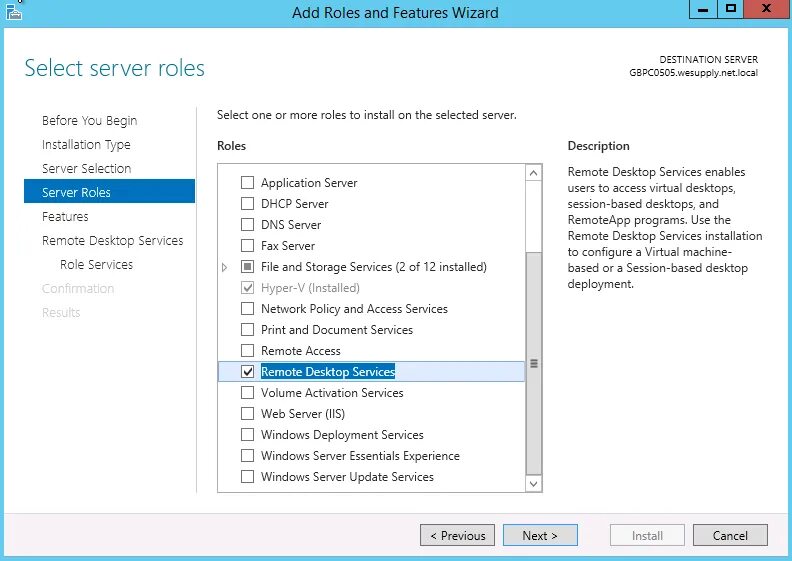Click the roles list scroll up arrow

click(533, 173)
